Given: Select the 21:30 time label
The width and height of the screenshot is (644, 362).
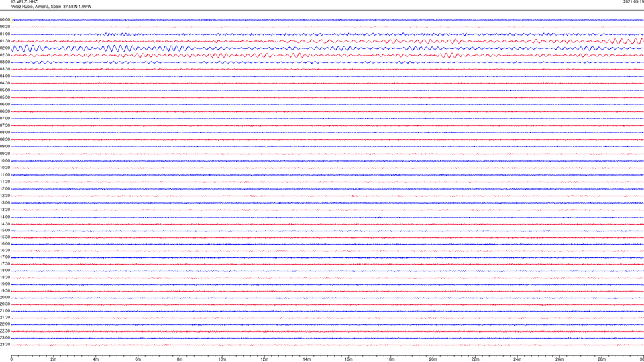Looking at the screenshot, I should 5,318.
